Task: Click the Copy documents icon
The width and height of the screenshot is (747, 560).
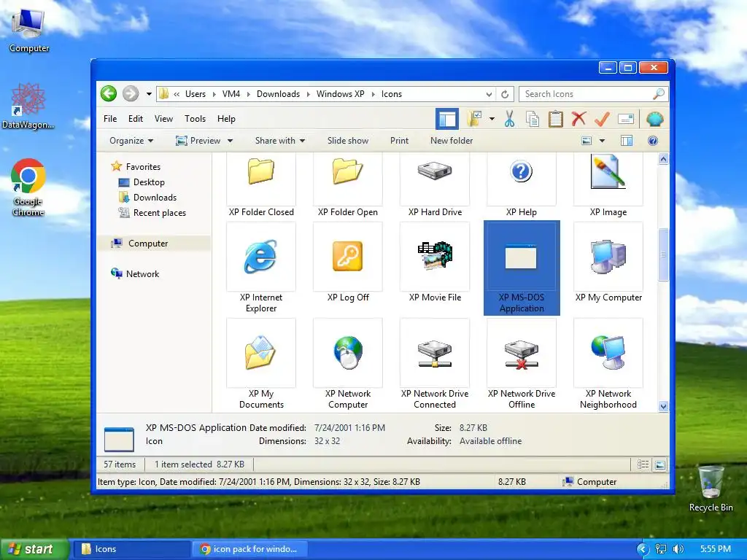Action: (x=533, y=119)
